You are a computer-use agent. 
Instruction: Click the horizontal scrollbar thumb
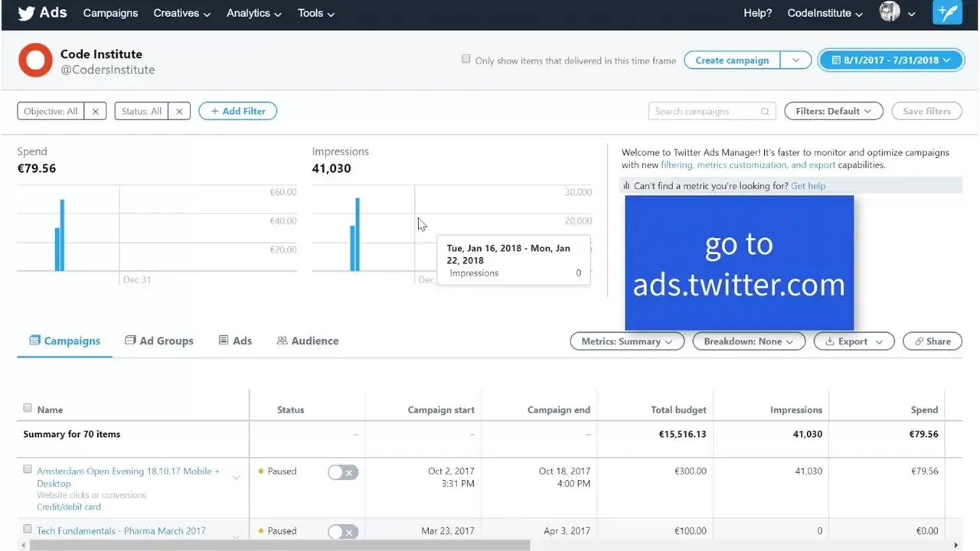(279, 546)
